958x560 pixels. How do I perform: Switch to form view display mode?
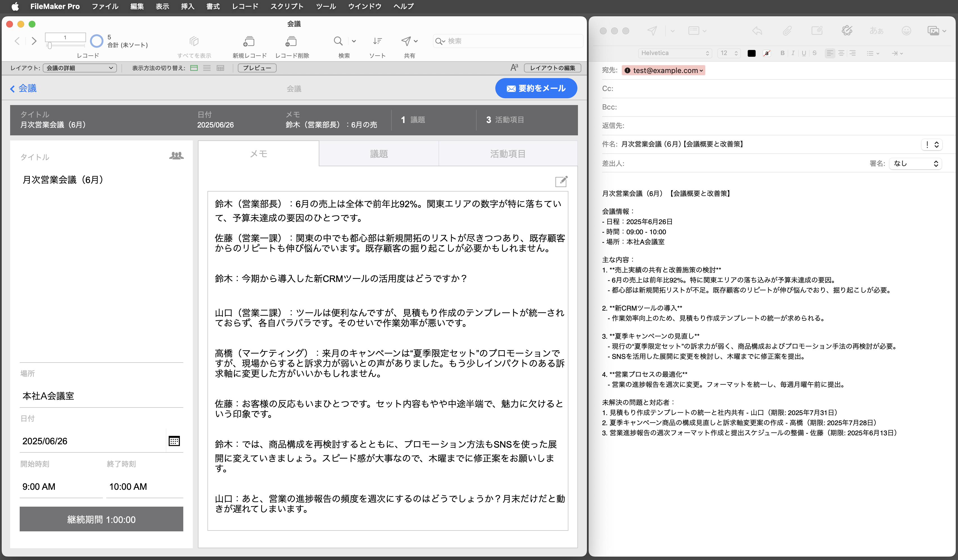click(194, 68)
